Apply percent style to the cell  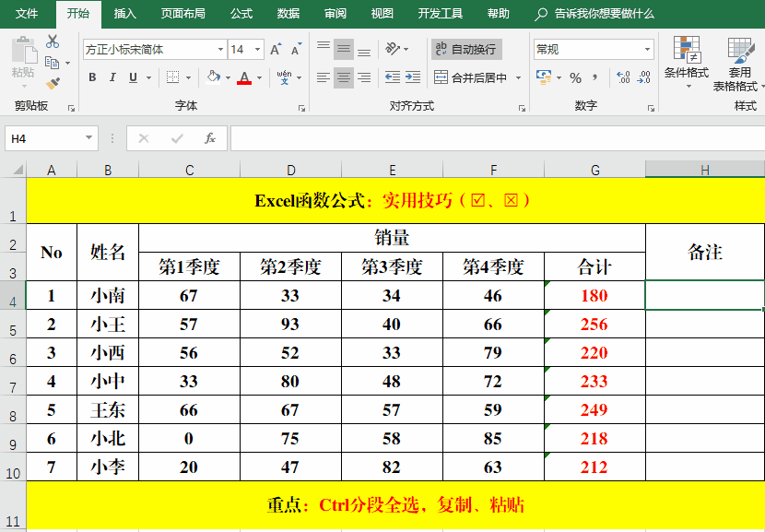point(575,78)
